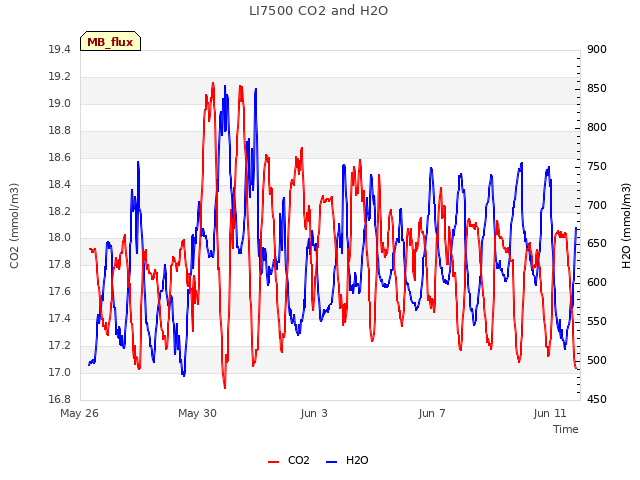Click the 17.0 left axis value
Viewport: 640px width, 480px height.
click(60, 372)
